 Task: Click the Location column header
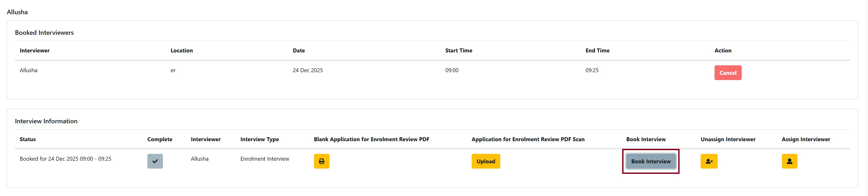[x=182, y=51]
